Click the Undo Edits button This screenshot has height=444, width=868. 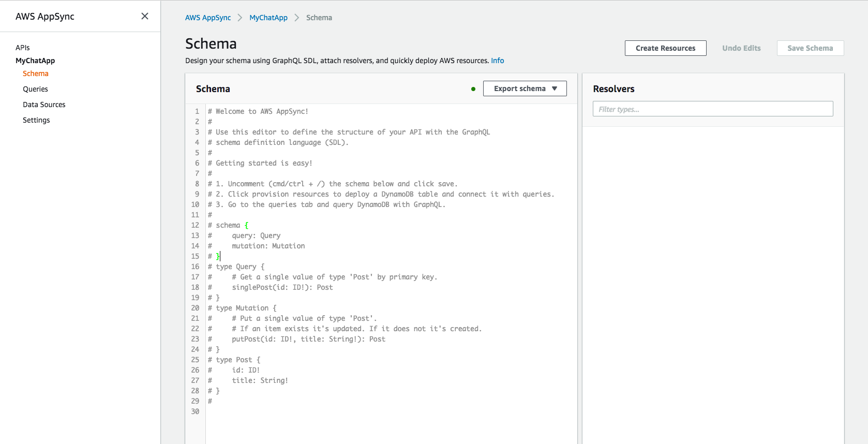coord(741,48)
